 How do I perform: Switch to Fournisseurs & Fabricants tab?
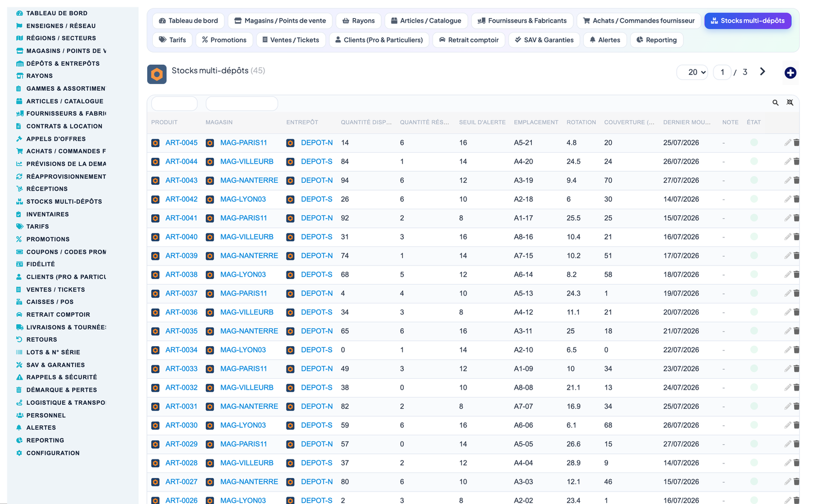pos(522,21)
